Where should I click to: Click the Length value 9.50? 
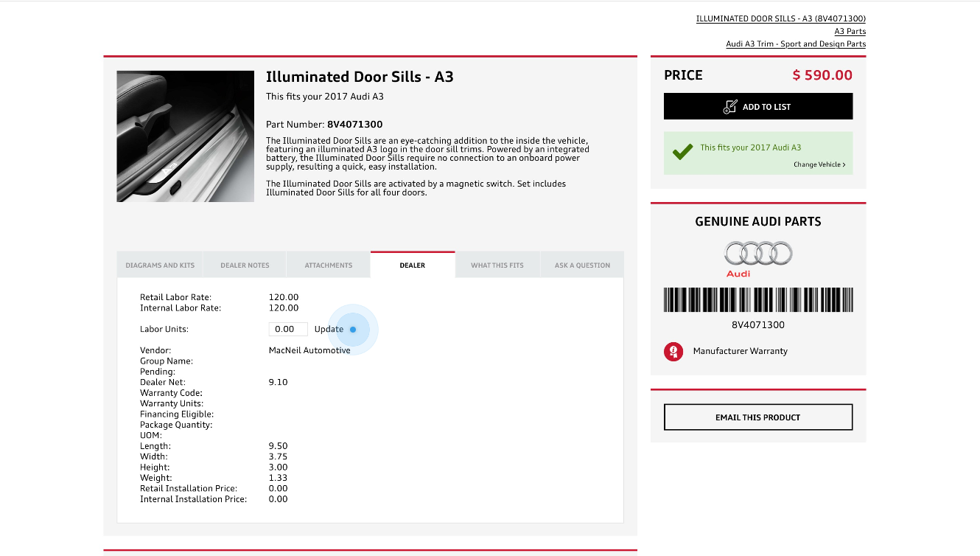(279, 447)
